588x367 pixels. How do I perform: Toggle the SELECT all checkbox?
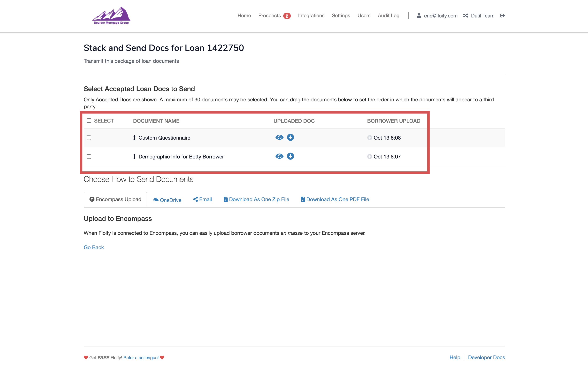click(89, 121)
